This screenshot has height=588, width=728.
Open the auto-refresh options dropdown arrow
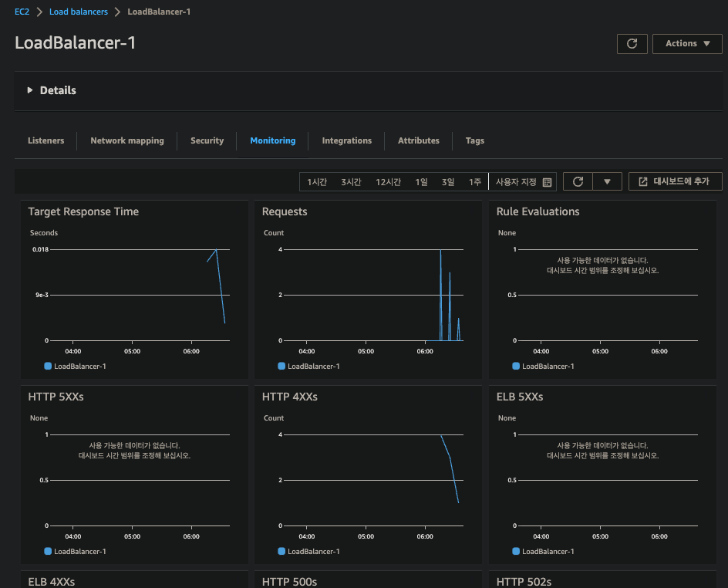(x=607, y=181)
